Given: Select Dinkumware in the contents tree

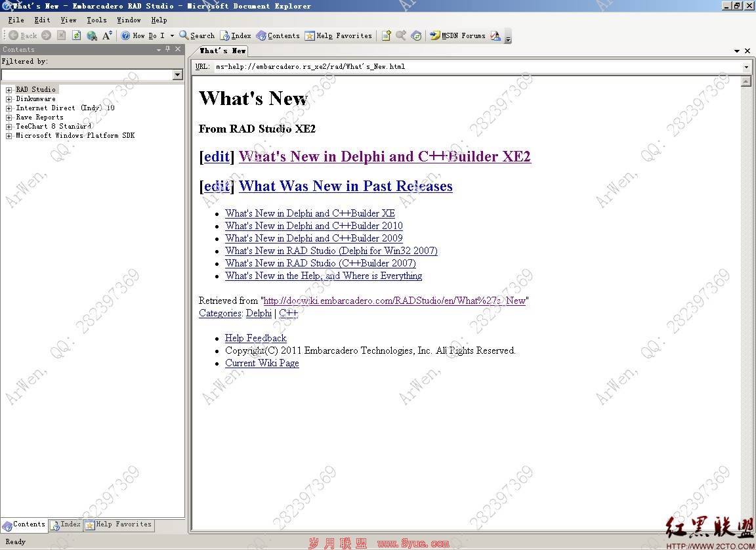Looking at the screenshot, I should coord(35,98).
